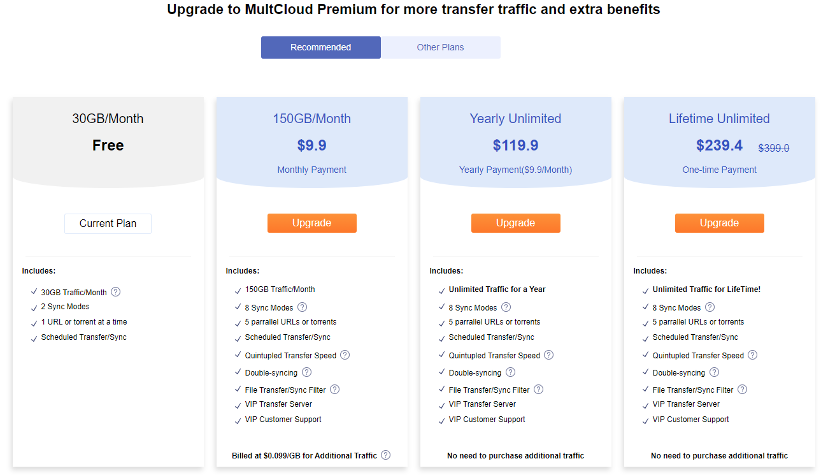Open File Transfer/Sync Filter help in Yearly plan
Screen dimensions: 828x476
click(x=538, y=389)
